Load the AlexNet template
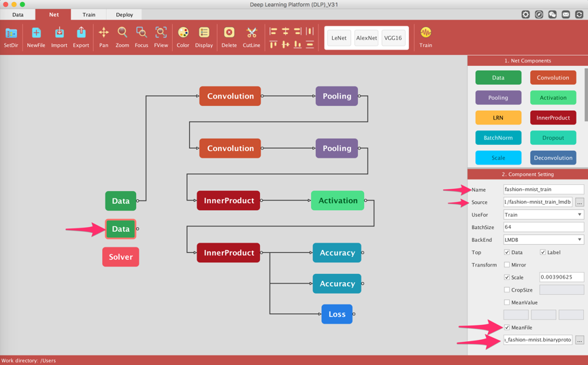The width and height of the screenshot is (588, 365). (366, 38)
